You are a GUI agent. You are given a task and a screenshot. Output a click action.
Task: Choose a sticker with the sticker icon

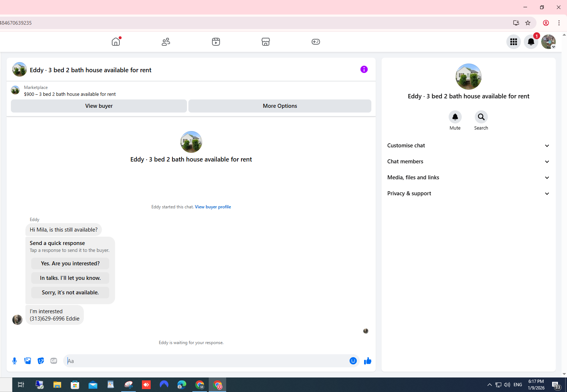tap(41, 361)
